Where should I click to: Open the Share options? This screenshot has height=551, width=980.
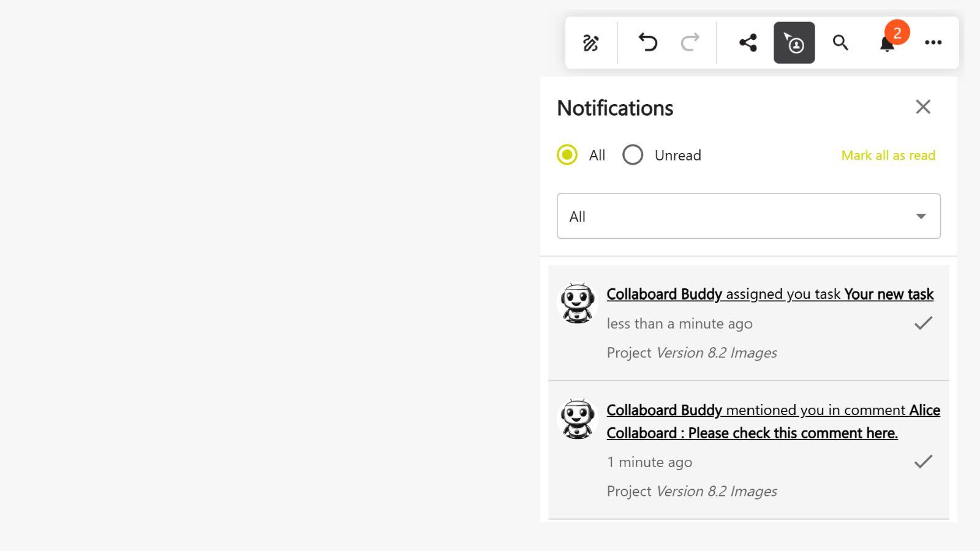tap(747, 42)
